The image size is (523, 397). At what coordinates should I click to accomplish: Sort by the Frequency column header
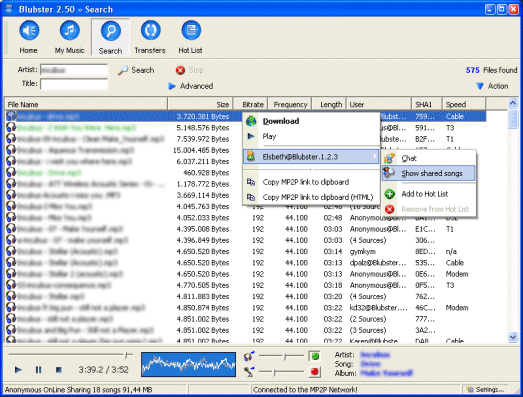click(x=290, y=104)
